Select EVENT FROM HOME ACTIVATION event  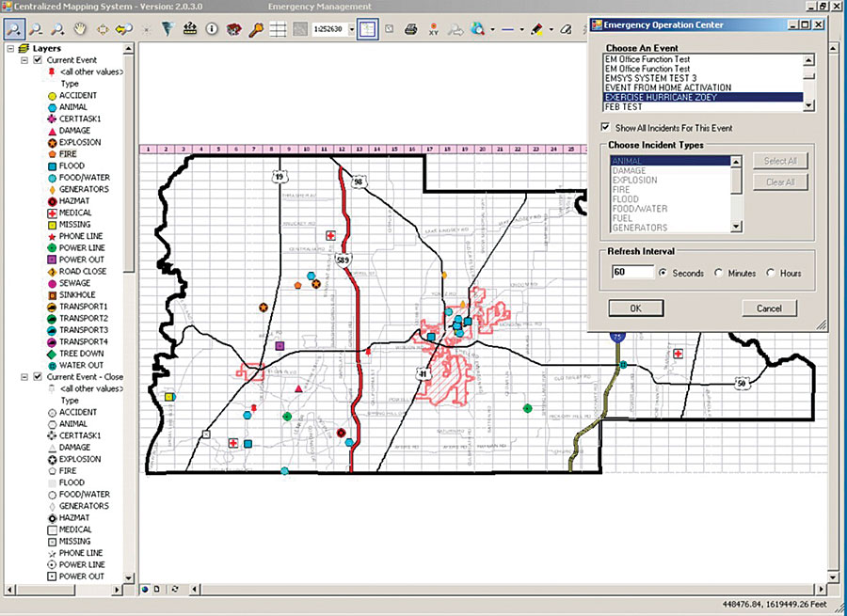click(703, 87)
